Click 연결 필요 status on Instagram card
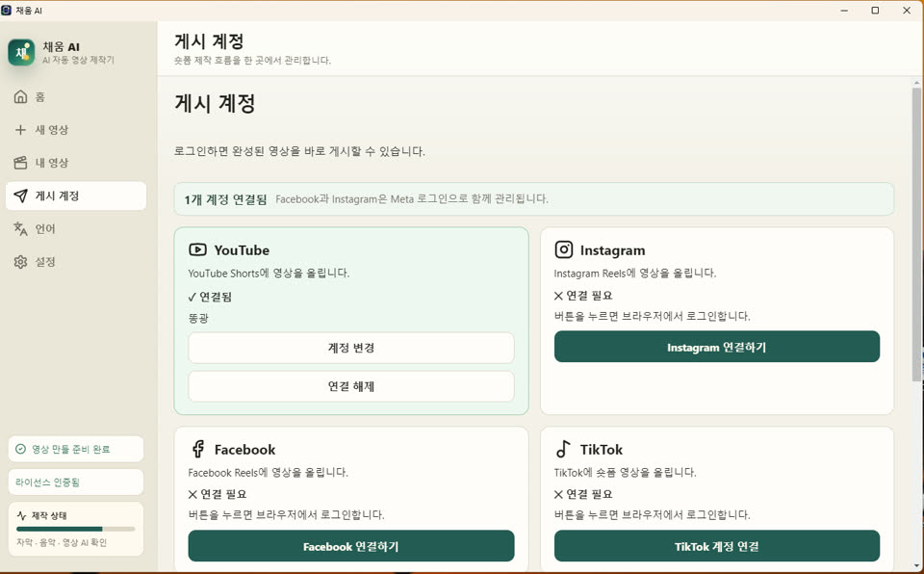 point(583,296)
